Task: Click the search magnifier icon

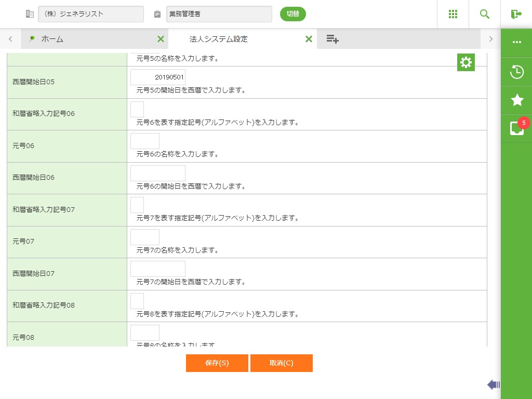Action: pos(485,14)
